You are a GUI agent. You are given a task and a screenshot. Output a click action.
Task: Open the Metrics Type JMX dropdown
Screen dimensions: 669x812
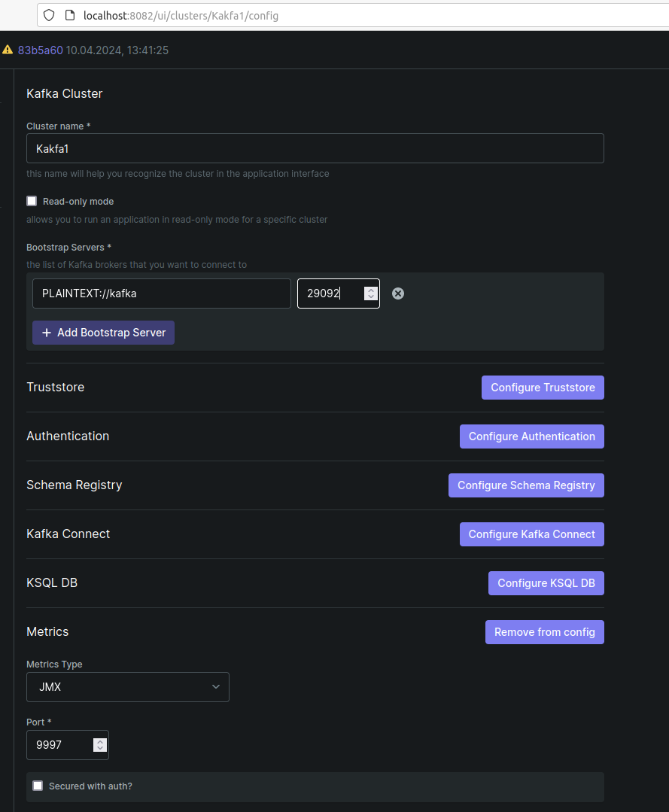tap(128, 687)
